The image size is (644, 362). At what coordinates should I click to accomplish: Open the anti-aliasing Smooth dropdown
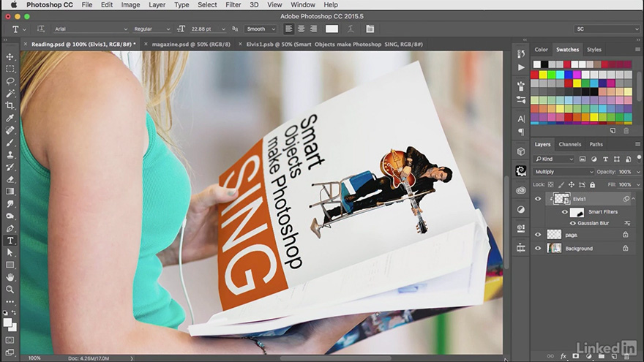tap(261, 29)
